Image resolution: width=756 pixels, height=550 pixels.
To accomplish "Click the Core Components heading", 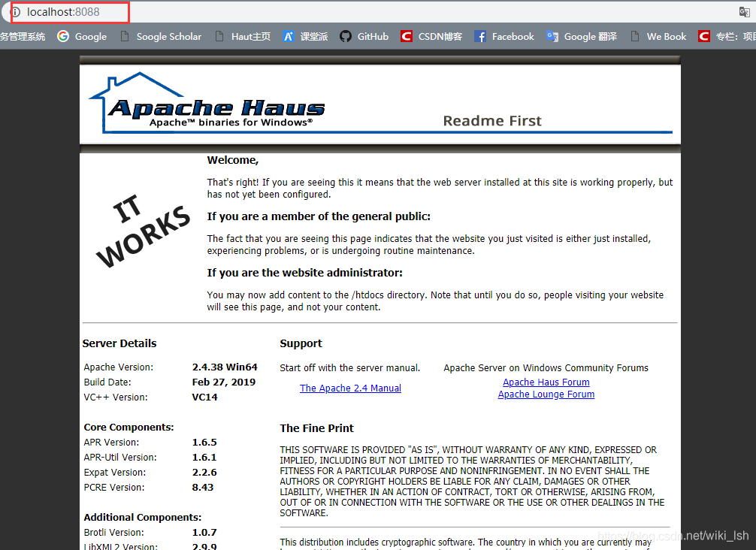I will [129, 427].
